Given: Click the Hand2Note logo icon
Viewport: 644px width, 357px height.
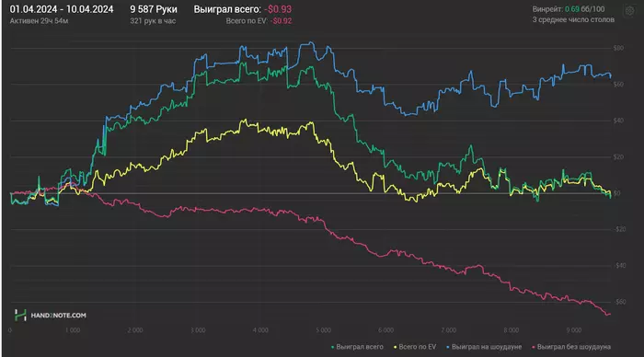Looking at the screenshot, I should (x=20, y=315).
